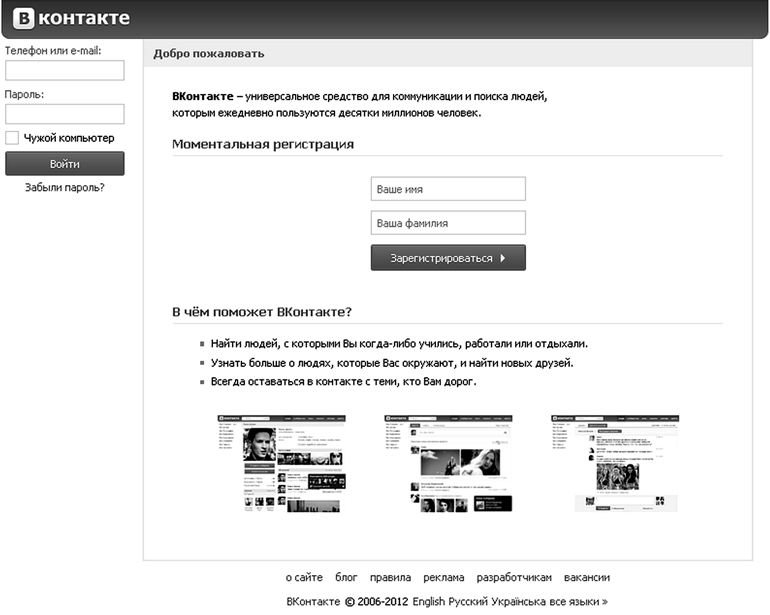Open the блог footer link
The height and width of the screenshot is (615, 770).
coord(346,578)
